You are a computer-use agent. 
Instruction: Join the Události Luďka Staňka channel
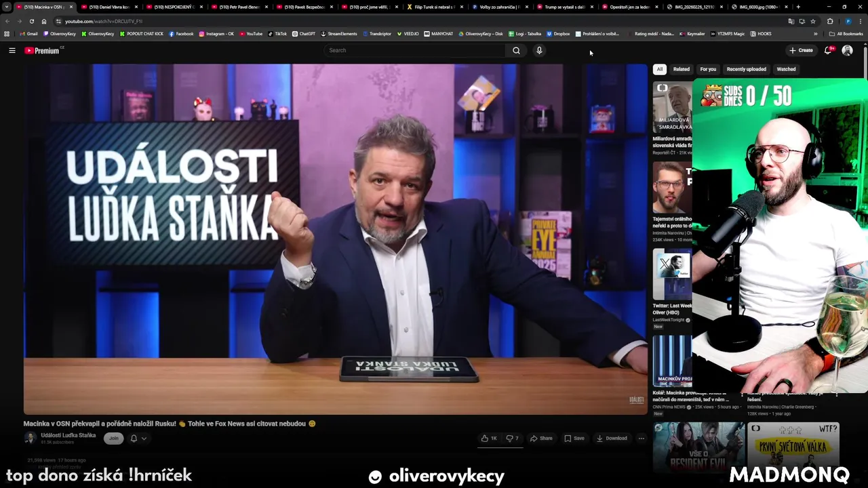coord(113,439)
